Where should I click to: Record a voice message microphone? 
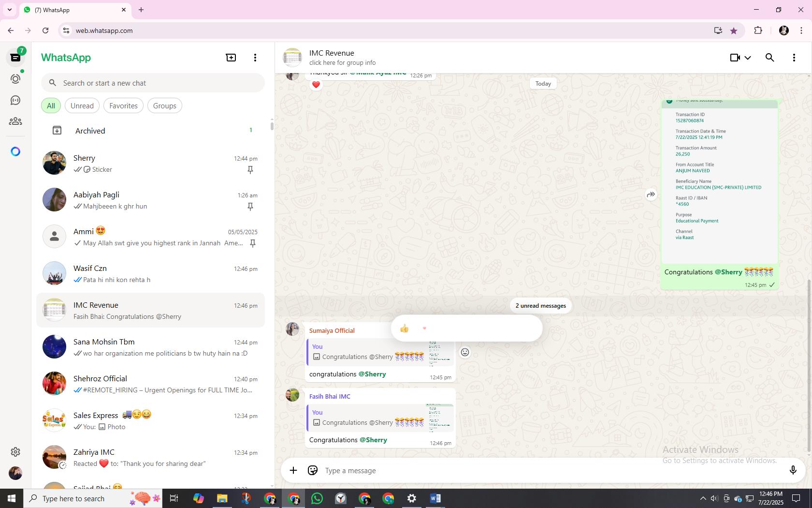[x=793, y=470]
